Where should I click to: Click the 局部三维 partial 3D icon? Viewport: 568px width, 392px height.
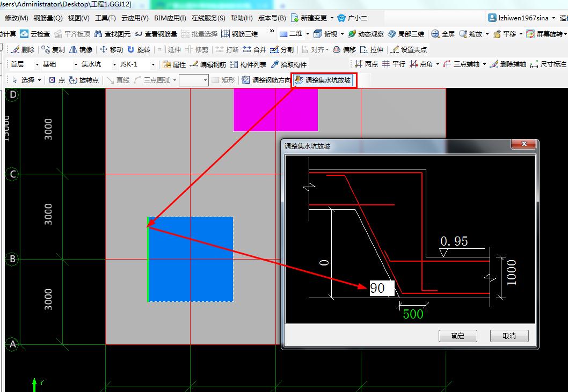(391, 34)
